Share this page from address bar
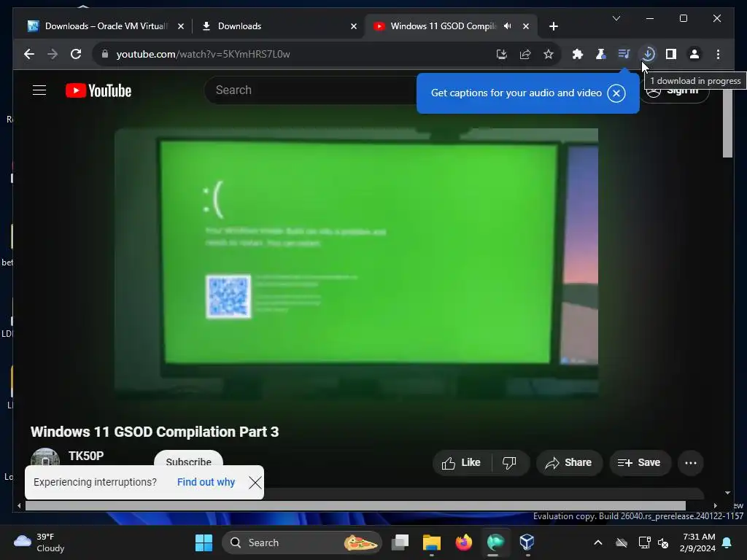This screenshot has width=747, height=560. 525,54
